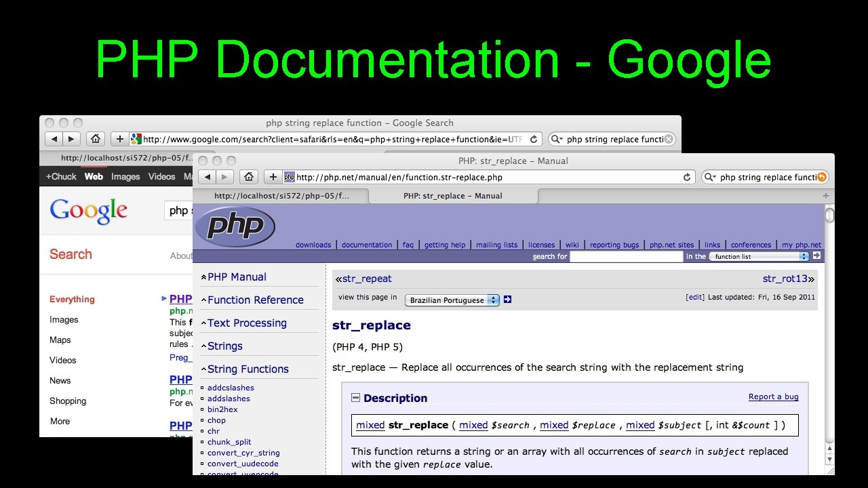
Task: Click the PHP manual window vertical scrollbar thumb
Action: point(829,216)
